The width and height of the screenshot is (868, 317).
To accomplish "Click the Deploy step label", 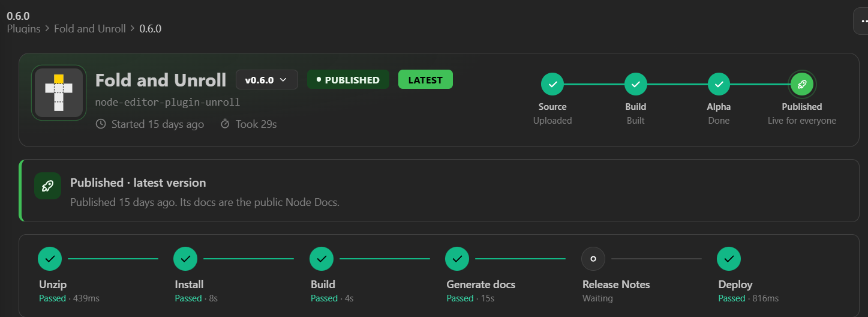I will [735, 285].
